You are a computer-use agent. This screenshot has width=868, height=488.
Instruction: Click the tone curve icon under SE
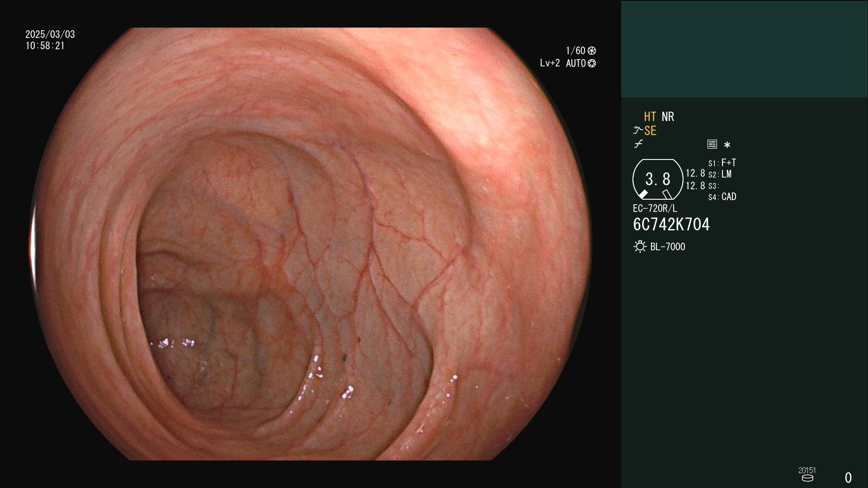tap(638, 144)
